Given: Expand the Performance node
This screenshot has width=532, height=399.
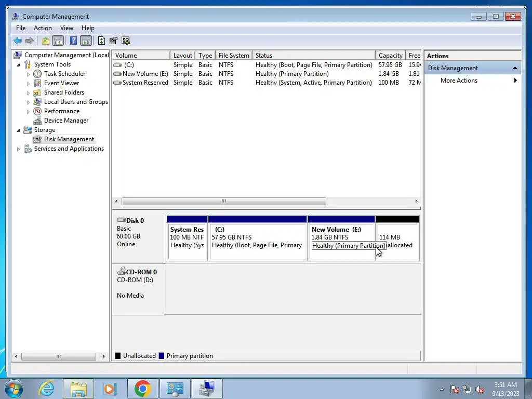Looking at the screenshot, I should [x=28, y=111].
